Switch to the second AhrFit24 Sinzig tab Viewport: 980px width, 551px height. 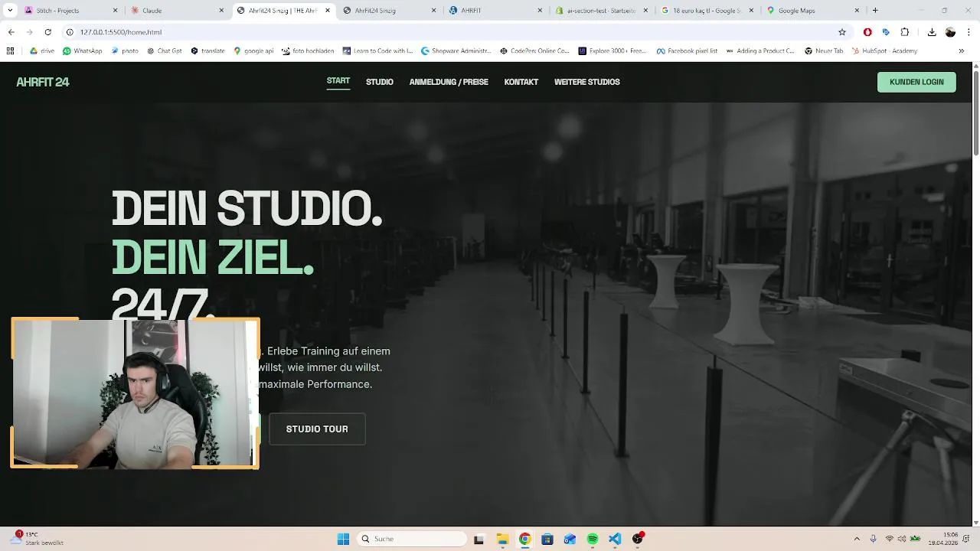click(x=389, y=11)
